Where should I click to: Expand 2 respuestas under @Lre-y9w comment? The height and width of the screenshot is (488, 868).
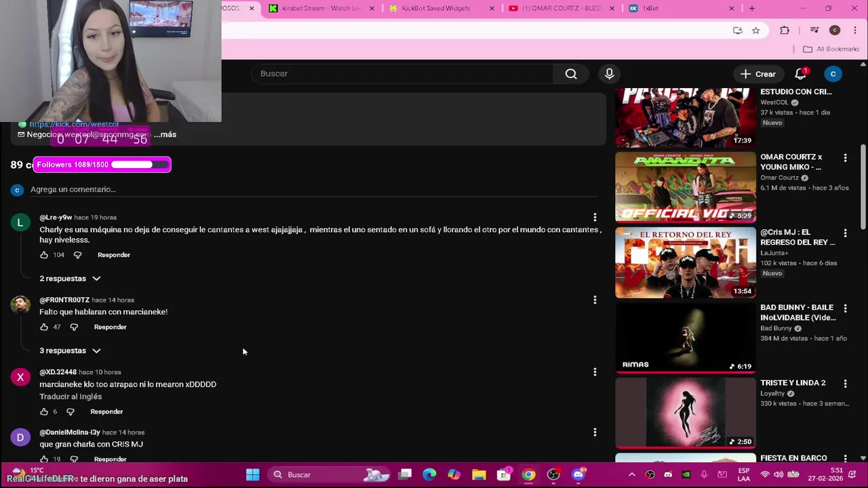tap(70, 279)
